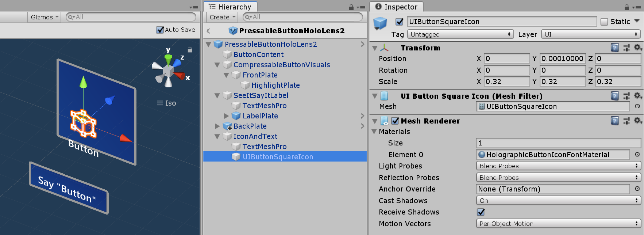The image size is (644, 235).
Task: Open the Cast Shadows dropdown
Action: tap(558, 201)
